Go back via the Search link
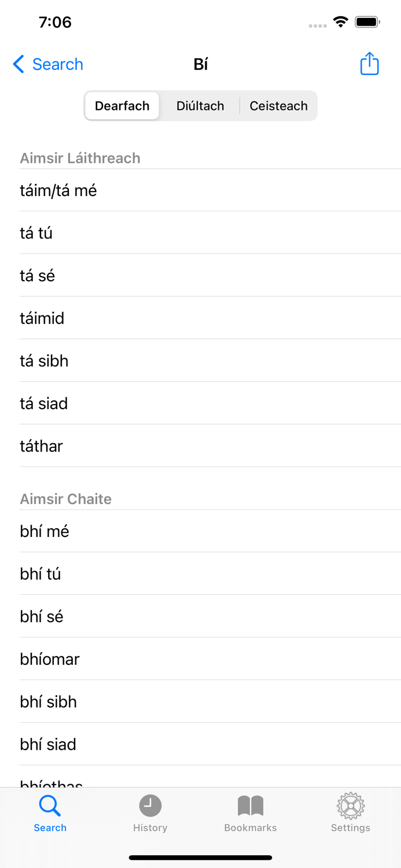401x868 pixels. pyautogui.click(x=57, y=64)
